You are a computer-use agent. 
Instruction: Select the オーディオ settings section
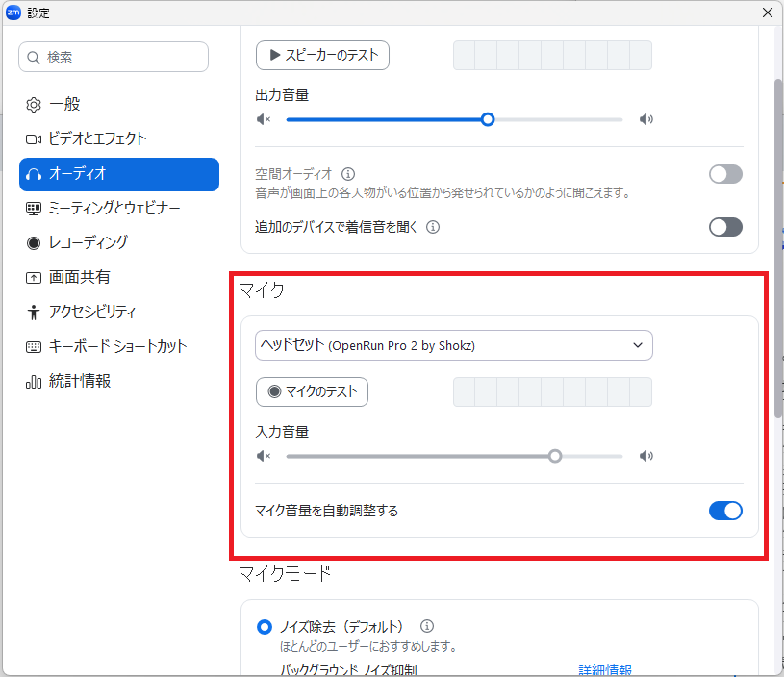point(119,174)
